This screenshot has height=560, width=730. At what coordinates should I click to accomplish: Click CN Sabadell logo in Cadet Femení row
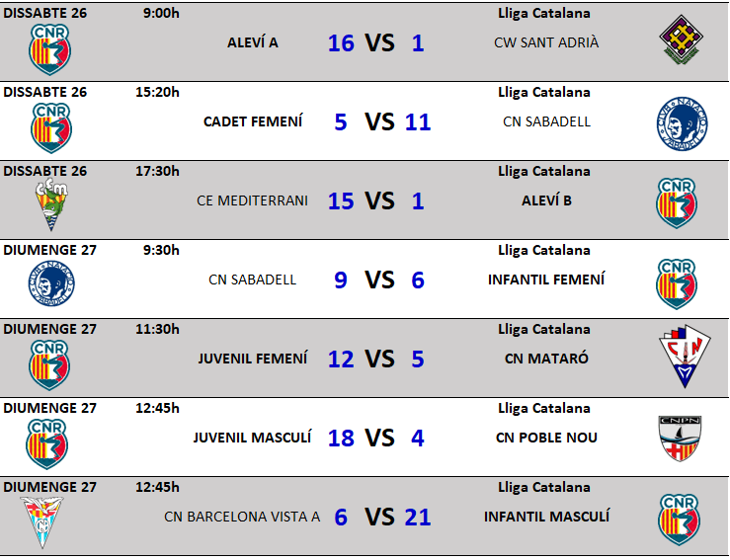coord(682,123)
